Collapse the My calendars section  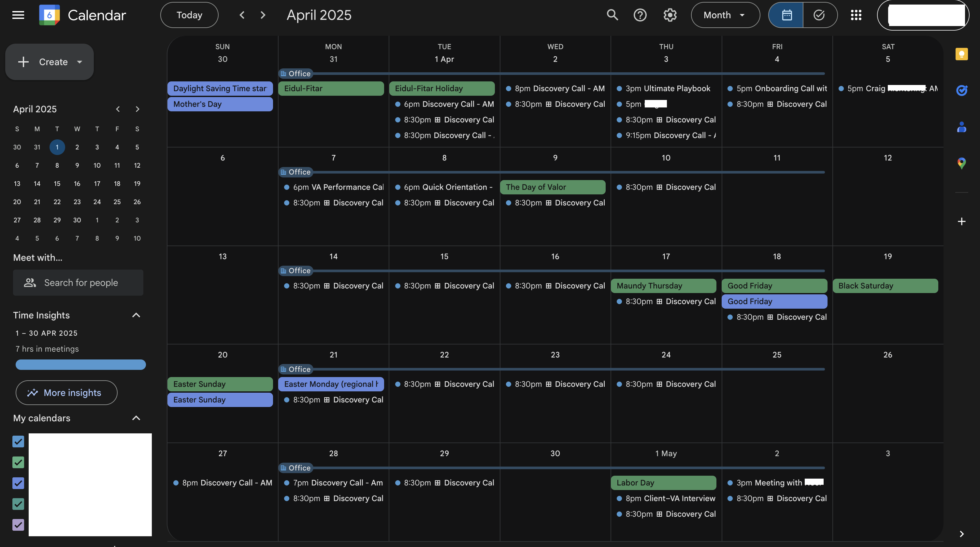click(136, 418)
